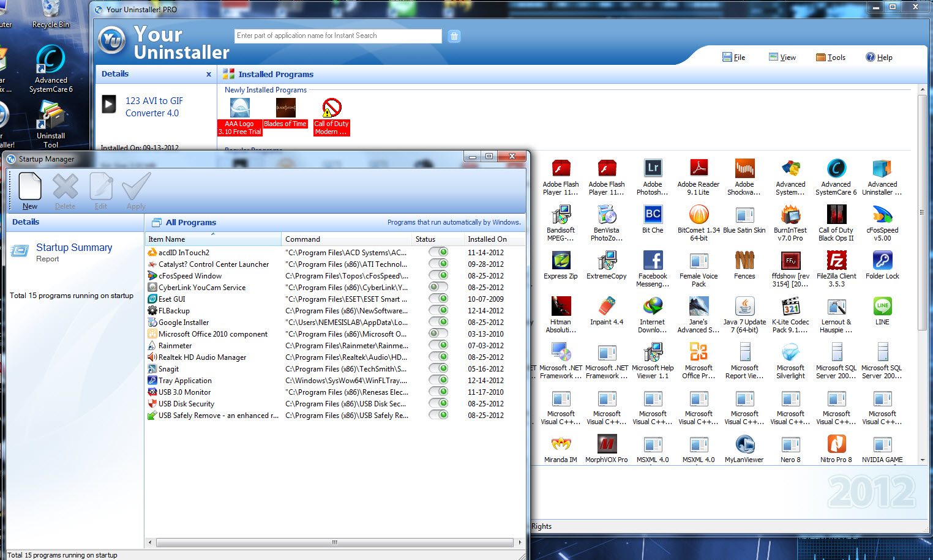Select the Google Installer startup row
933x560 pixels.
(335, 322)
